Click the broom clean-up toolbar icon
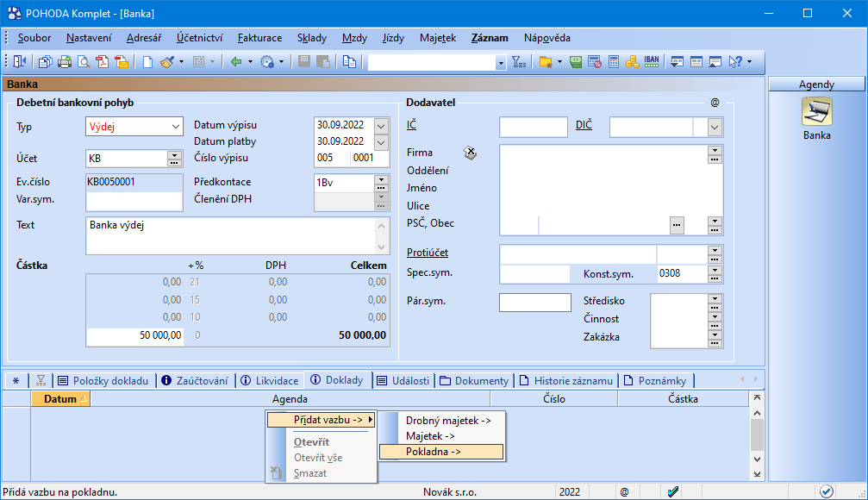Image resolution: width=868 pixels, height=500 pixels. pos(166,62)
